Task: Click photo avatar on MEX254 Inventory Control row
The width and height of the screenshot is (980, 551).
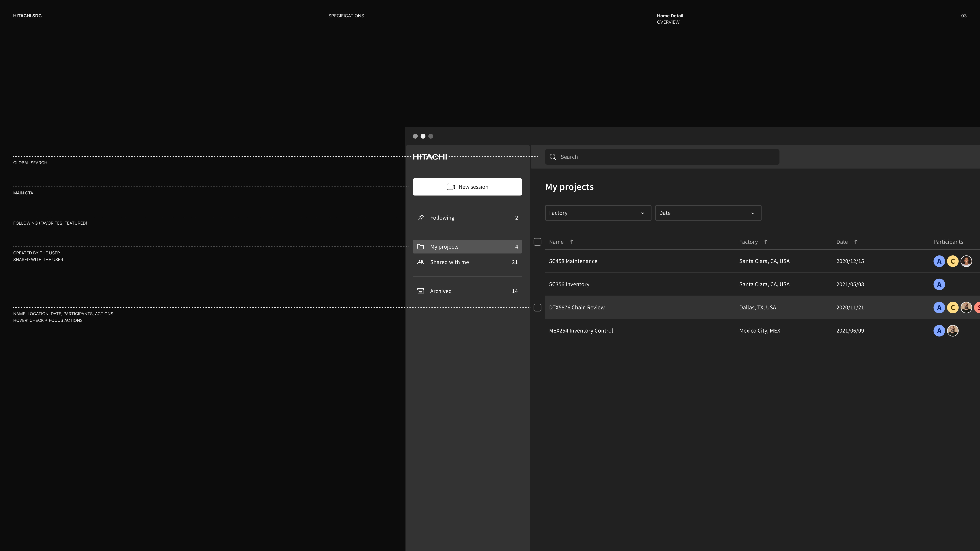Action: click(x=953, y=331)
